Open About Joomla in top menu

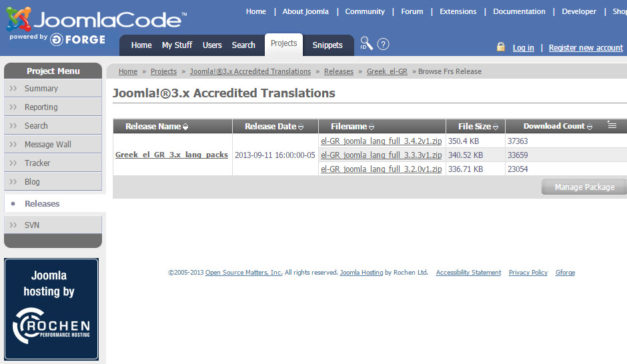coord(305,11)
